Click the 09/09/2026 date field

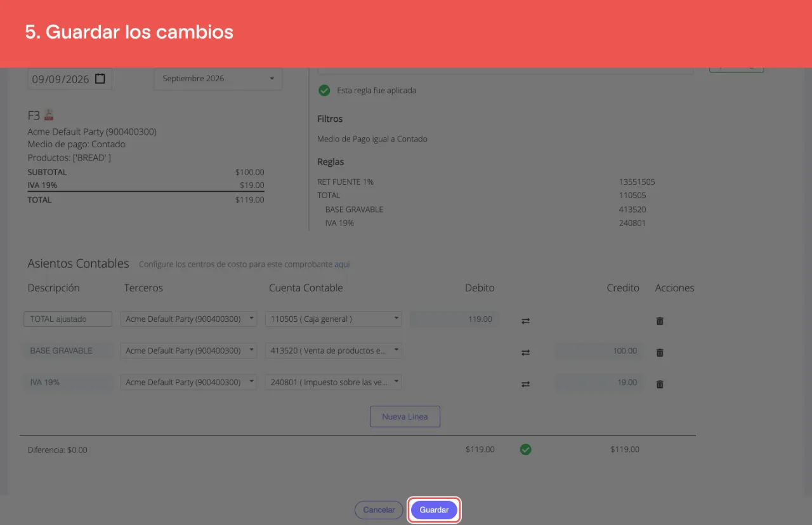(70, 79)
